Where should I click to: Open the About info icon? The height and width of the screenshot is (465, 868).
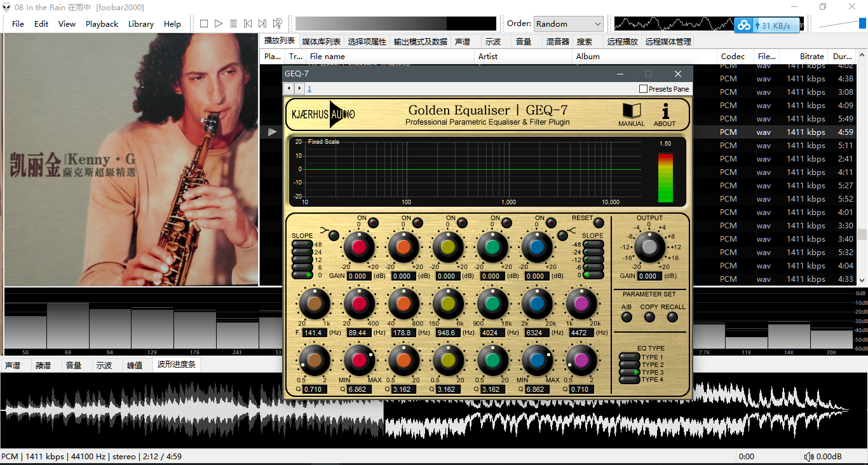(665, 113)
